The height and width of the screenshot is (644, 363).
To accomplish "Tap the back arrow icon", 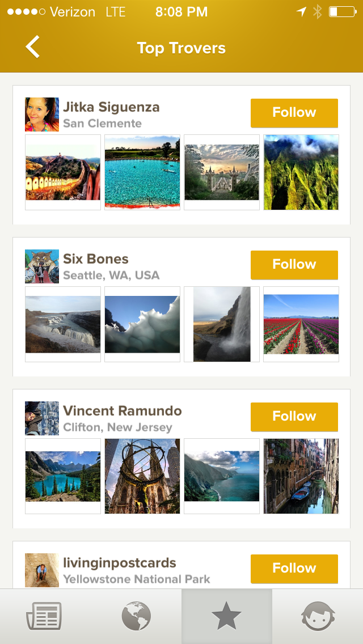I will click(33, 47).
